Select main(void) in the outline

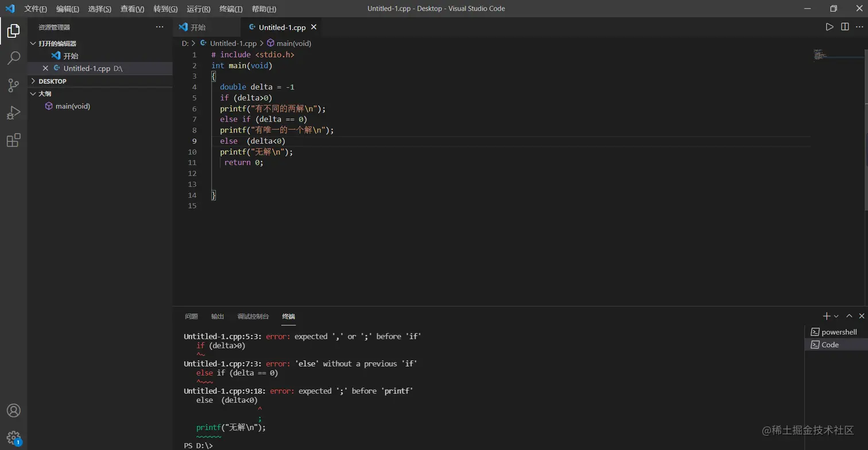[x=100, y=106]
